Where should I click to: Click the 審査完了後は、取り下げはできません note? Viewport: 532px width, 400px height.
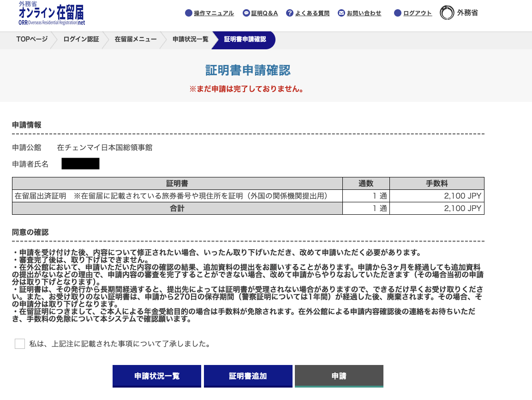[81, 260]
